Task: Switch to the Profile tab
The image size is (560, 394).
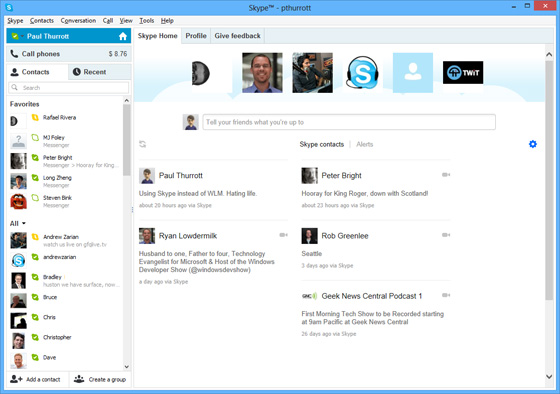Action: pyautogui.click(x=196, y=36)
